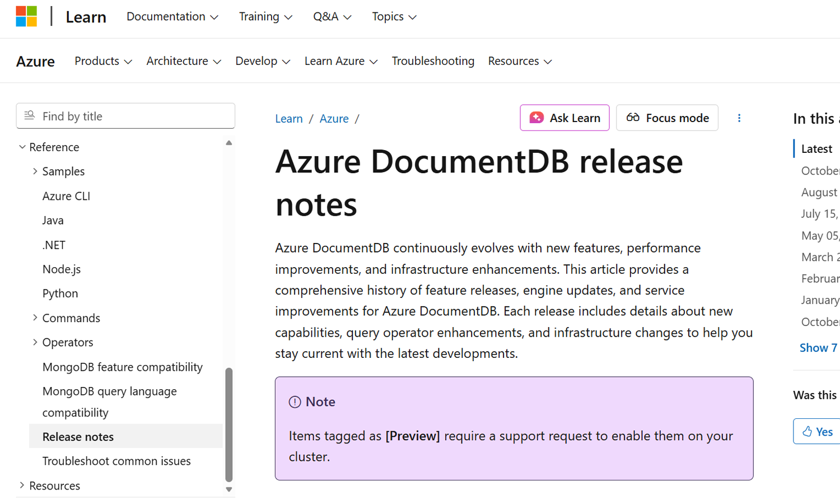This screenshot has width=840, height=504.
Task: Click the Ask Learn button
Action: (564, 118)
